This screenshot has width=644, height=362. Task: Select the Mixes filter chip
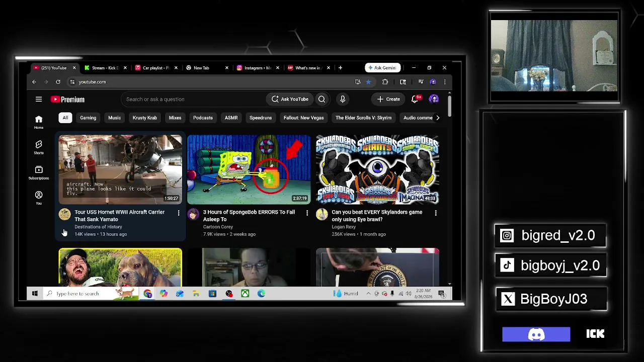click(175, 118)
